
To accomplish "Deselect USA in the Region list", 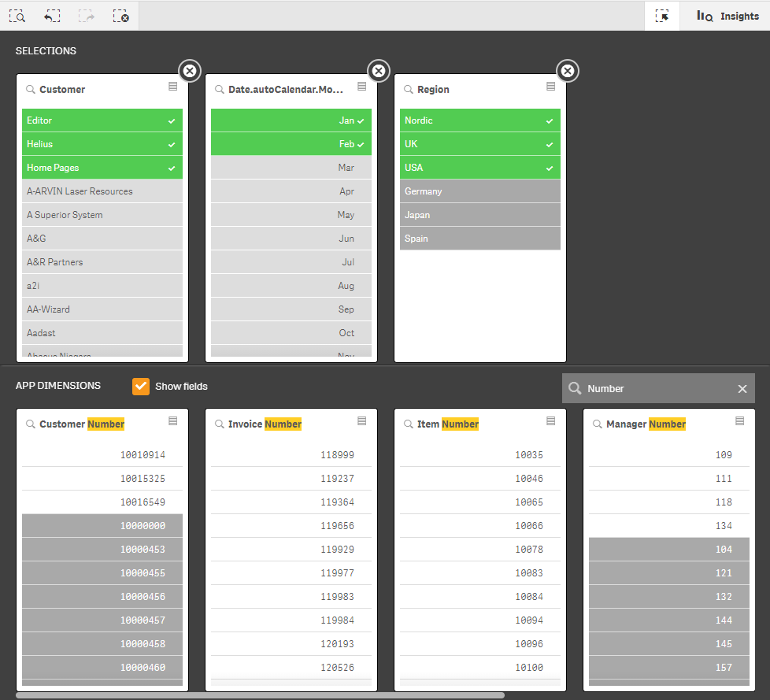I will click(x=480, y=168).
